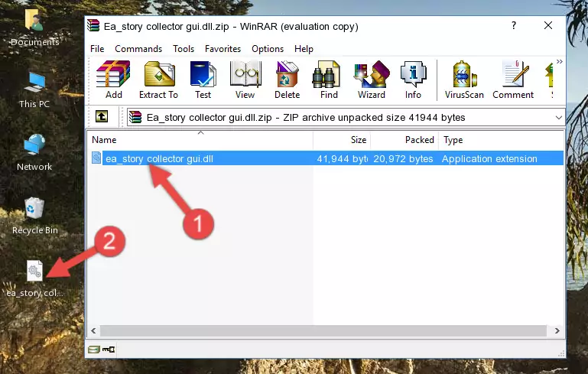Select the Network desktop icon

pyautogui.click(x=34, y=153)
